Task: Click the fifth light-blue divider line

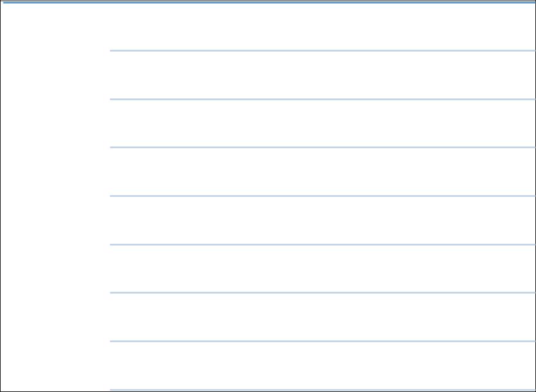Action: point(323,244)
